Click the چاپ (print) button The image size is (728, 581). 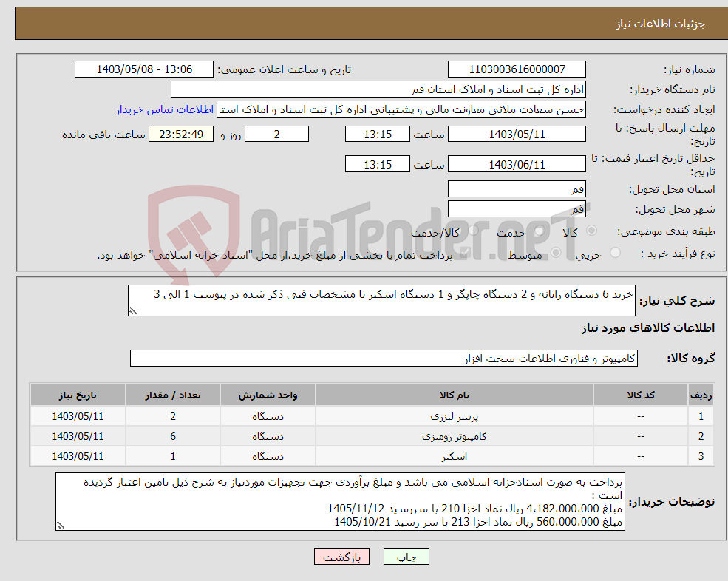(406, 557)
